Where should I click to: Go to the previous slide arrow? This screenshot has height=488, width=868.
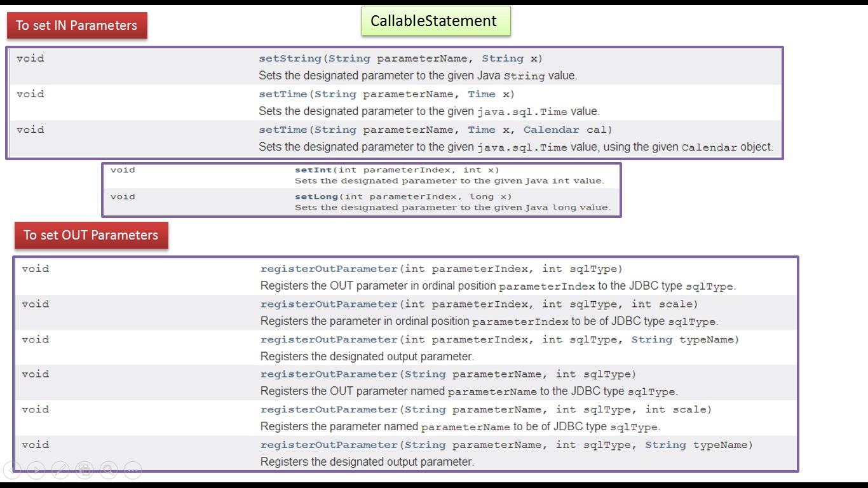[x=12, y=470]
